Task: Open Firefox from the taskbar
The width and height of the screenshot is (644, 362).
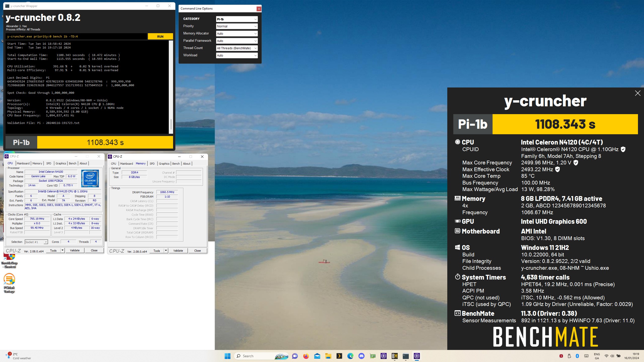Action: click(306, 356)
